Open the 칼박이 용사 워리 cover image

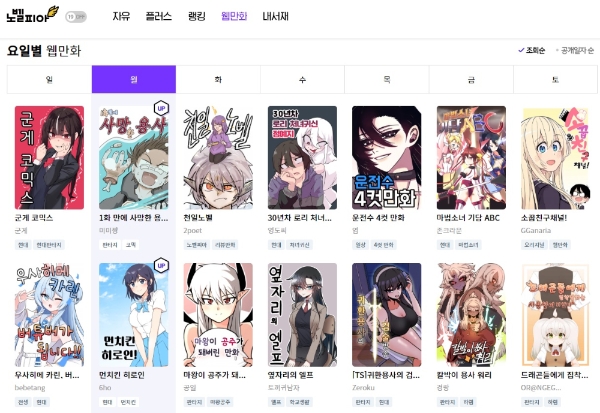pyautogui.click(x=471, y=315)
